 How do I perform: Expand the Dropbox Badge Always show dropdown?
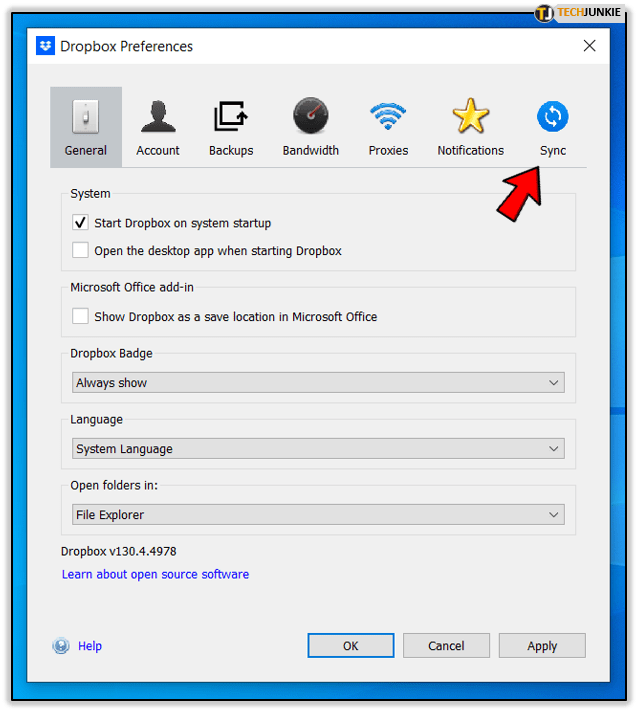(318, 382)
